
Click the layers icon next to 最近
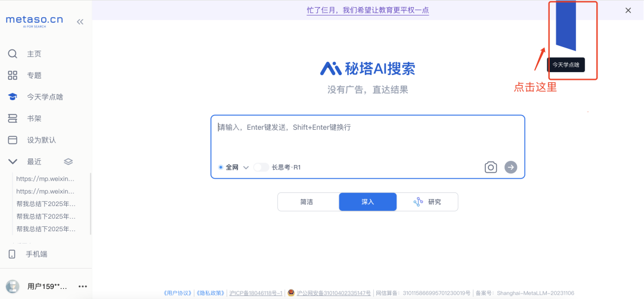click(69, 161)
